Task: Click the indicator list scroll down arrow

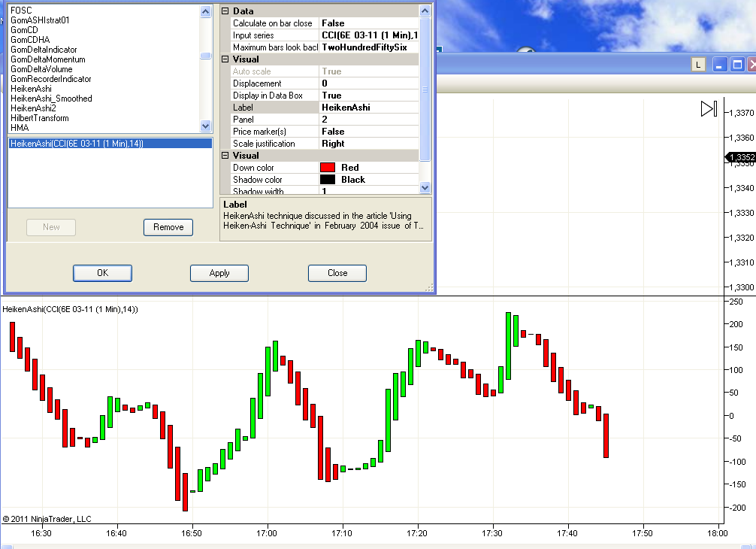Action: (205, 126)
